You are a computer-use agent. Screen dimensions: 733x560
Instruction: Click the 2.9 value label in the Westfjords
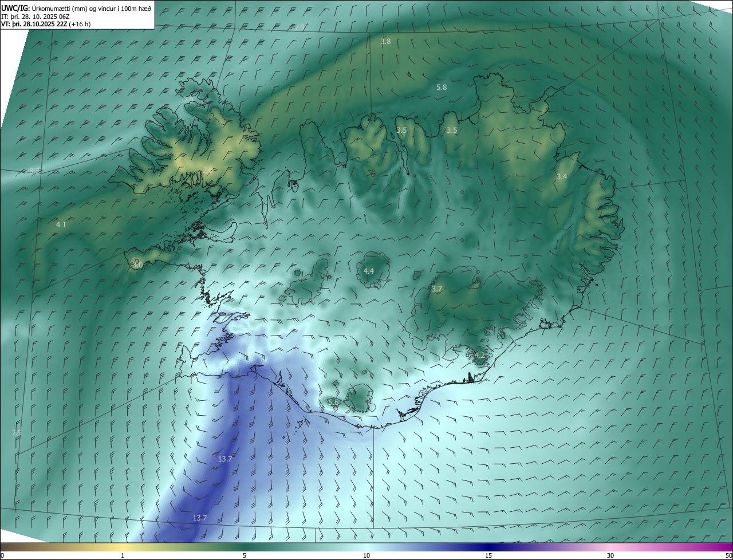207,170
